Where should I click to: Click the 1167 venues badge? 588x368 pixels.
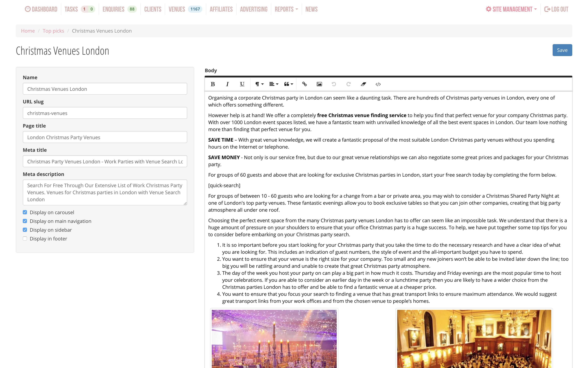tap(195, 9)
